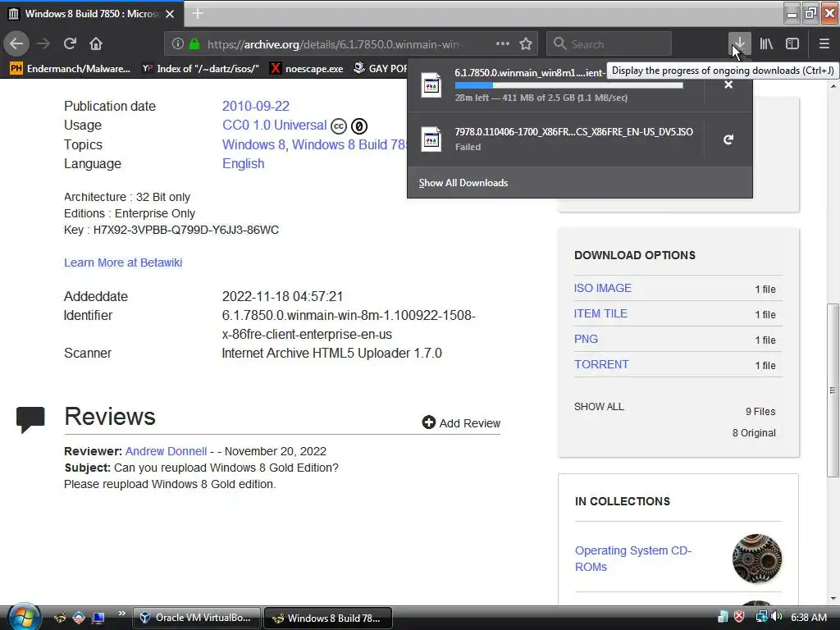
Task: Click Add Review
Action: coord(461,423)
